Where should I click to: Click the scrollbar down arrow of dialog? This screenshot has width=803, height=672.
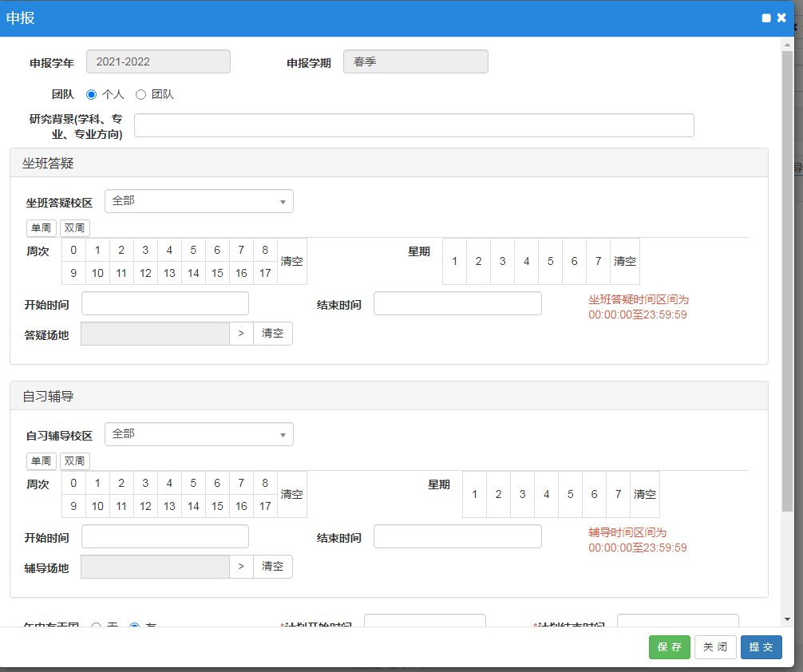(787, 619)
